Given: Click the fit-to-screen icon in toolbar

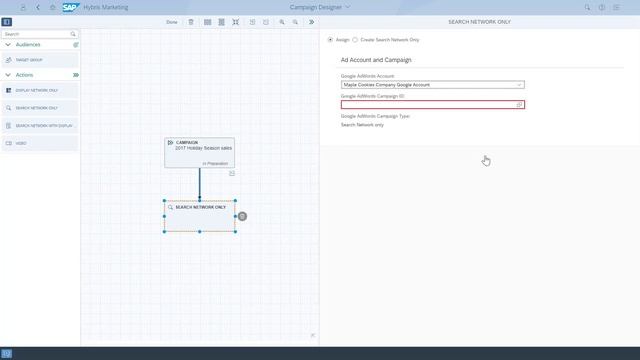Looking at the screenshot, I should [x=236, y=22].
